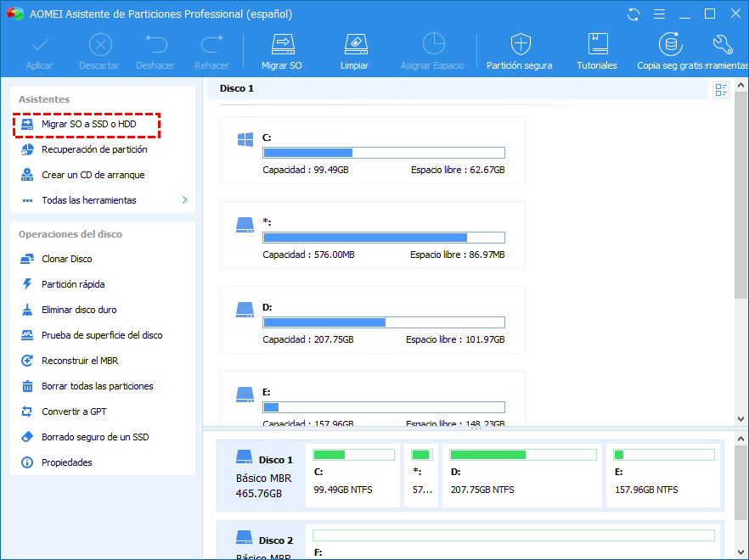Click the Reconstruir el MBR icon

pos(27,361)
